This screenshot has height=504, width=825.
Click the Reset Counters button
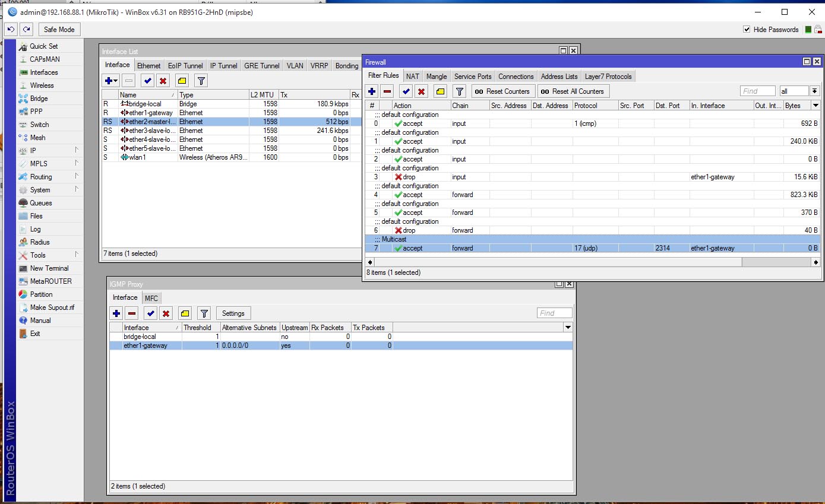tap(503, 91)
